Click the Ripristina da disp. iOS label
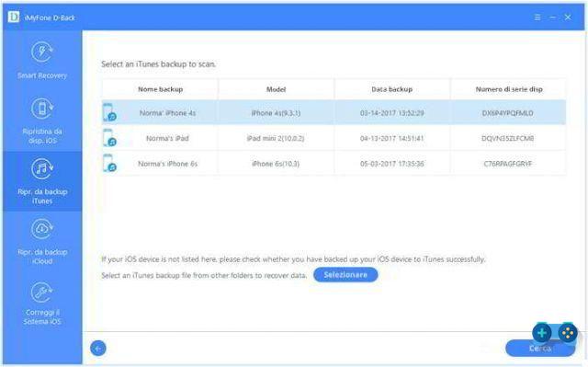The width and height of the screenshot is (588, 367). click(x=42, y=136)
